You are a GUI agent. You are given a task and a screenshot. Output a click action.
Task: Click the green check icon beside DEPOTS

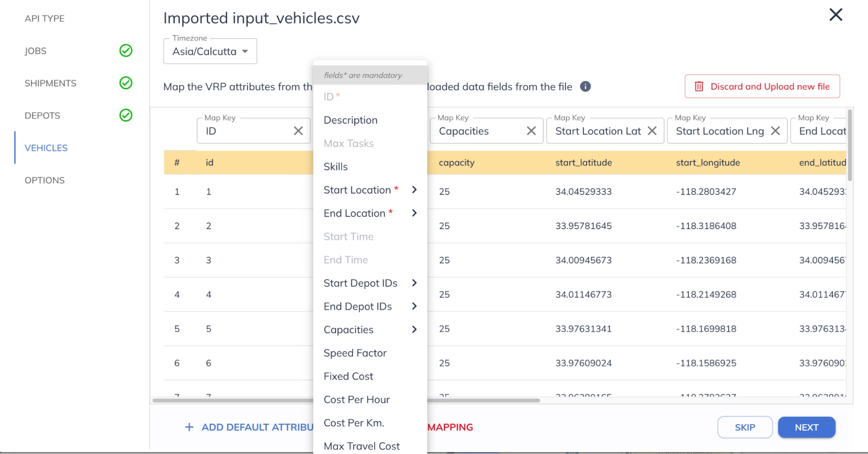point(126,115)
